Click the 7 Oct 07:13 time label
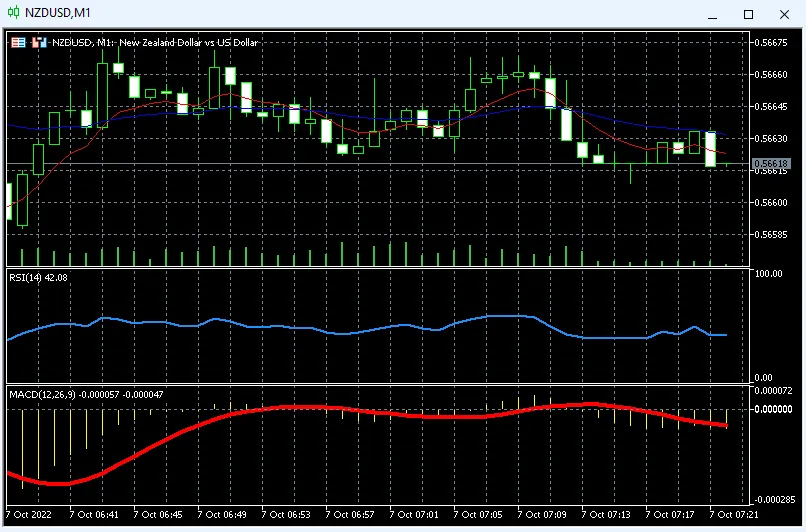The image size is (806, 532). point(606,515)
